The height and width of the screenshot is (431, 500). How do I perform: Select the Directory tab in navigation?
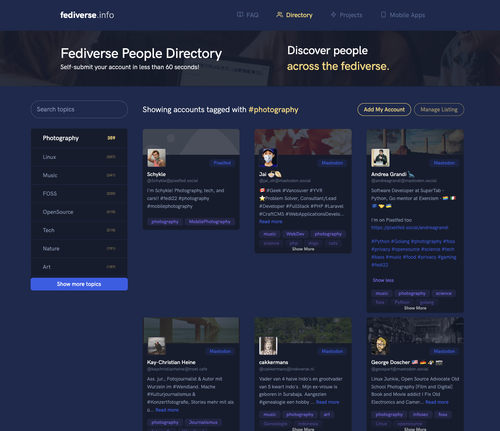point(294,15)
